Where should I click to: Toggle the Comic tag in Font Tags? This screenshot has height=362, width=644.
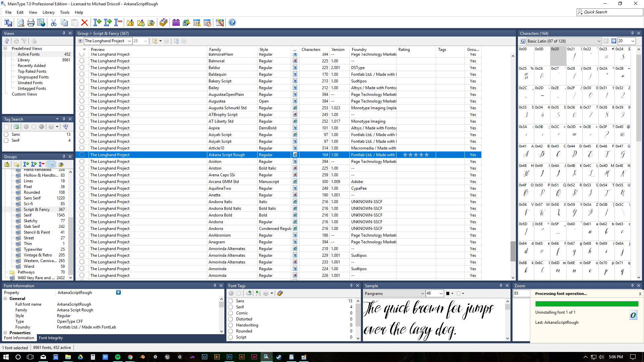231,313
